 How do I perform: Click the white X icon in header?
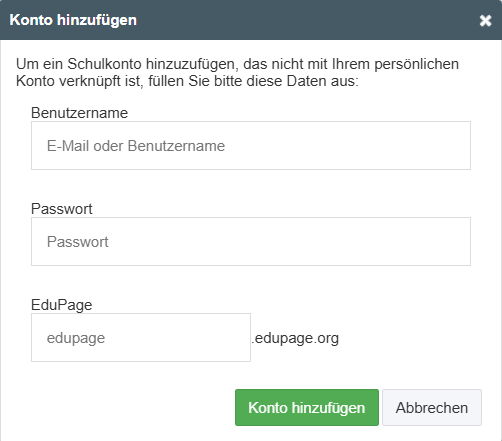(485, 21)
